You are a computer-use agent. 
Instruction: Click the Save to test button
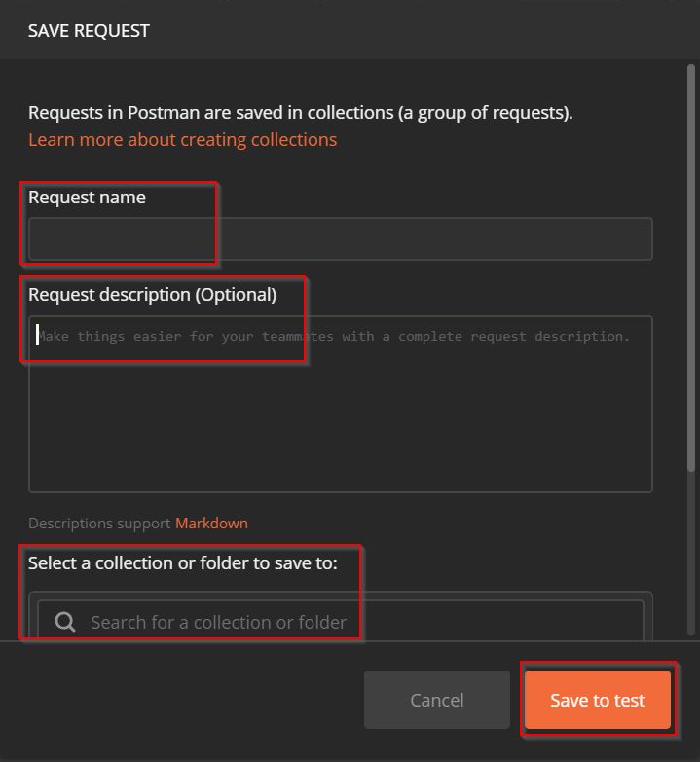point(597,700)
